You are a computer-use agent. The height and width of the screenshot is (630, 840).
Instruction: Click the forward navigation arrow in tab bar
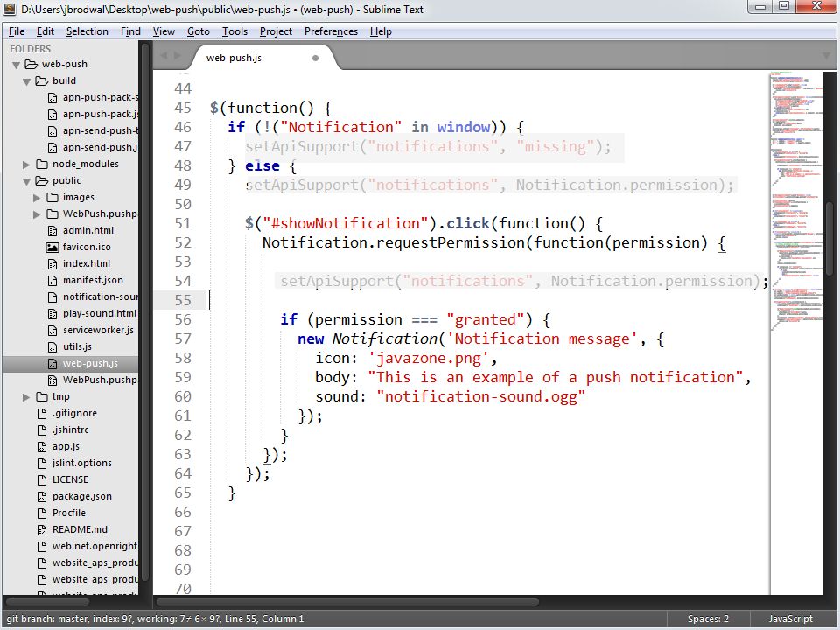coord(177,56)
